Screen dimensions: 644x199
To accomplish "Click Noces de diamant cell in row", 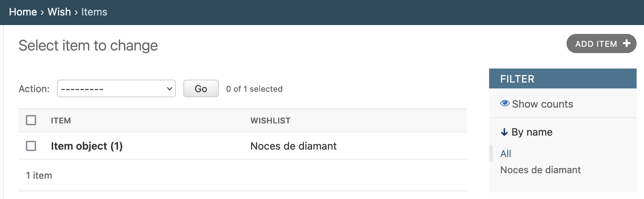I will click(293, 146).
